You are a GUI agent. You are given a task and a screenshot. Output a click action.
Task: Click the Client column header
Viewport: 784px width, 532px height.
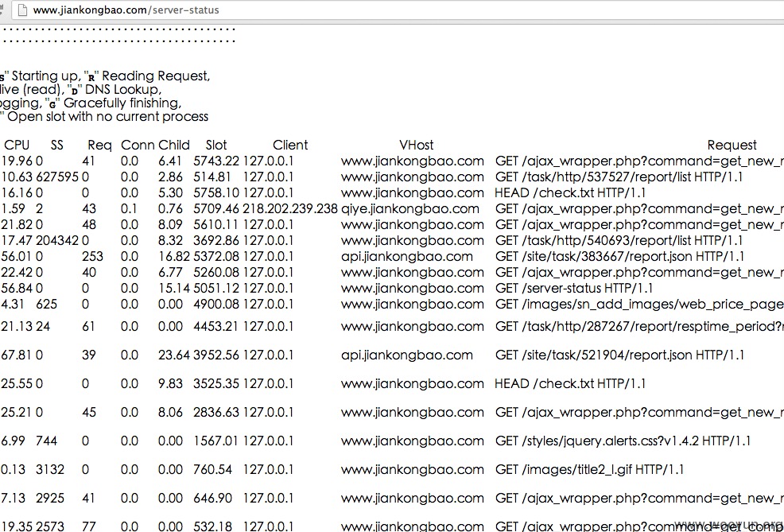(290, 145)
